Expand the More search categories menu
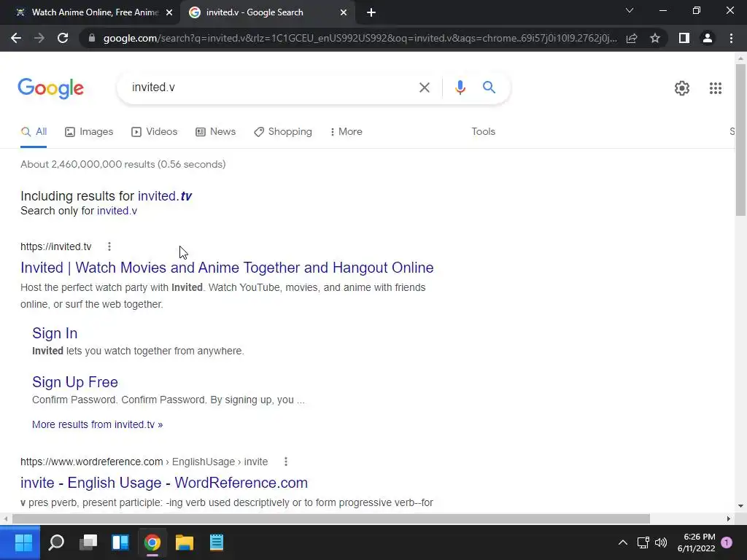Image resolution: width=747 pixels, height=560 pixels. 346,132
